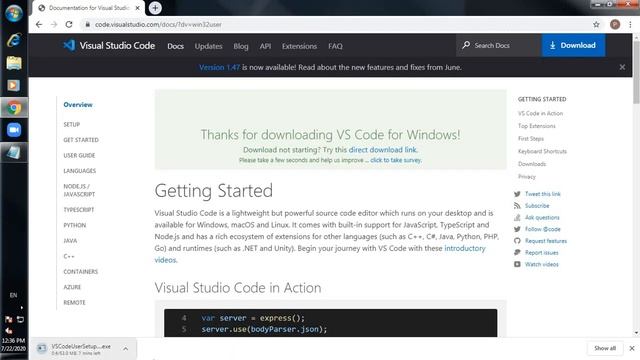The width and height of the screenshot is (640, 360).
Task: Jump to VS Code in Action section
Action: 540,113
